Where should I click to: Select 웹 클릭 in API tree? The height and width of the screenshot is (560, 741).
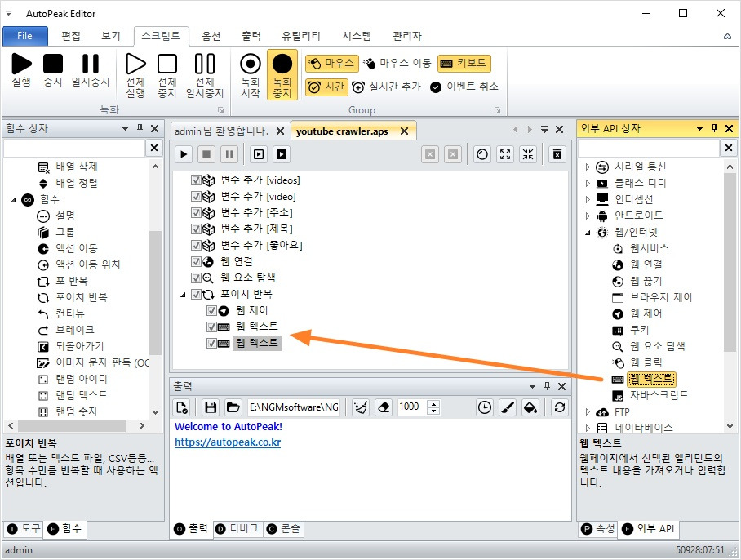(646, 362)
